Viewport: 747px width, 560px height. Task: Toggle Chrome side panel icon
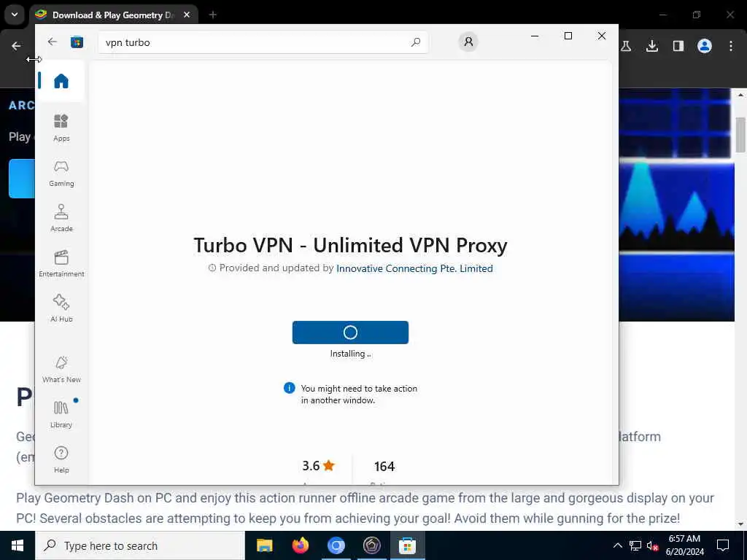pyautogui.click(x=678, y=46)
